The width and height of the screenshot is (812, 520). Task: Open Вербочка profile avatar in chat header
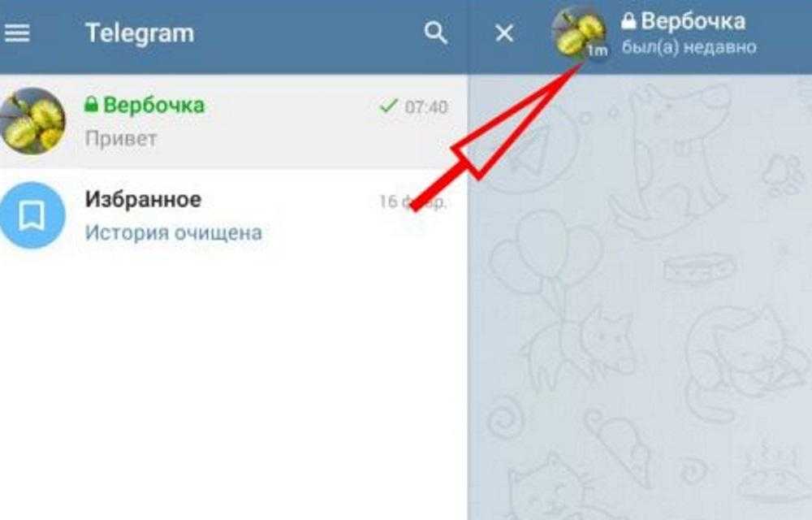click(x=578, y=34)
